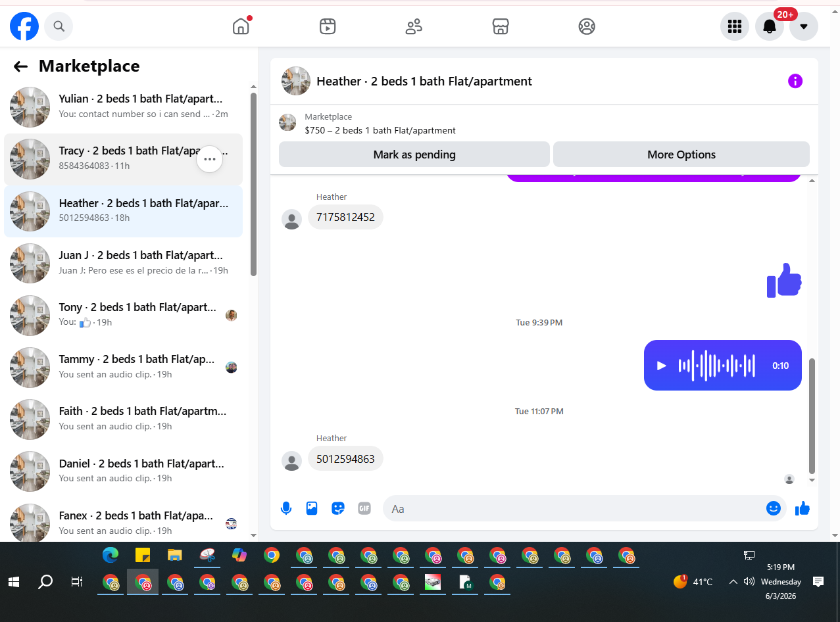Click the audio clip waveform

coord(717,366)
